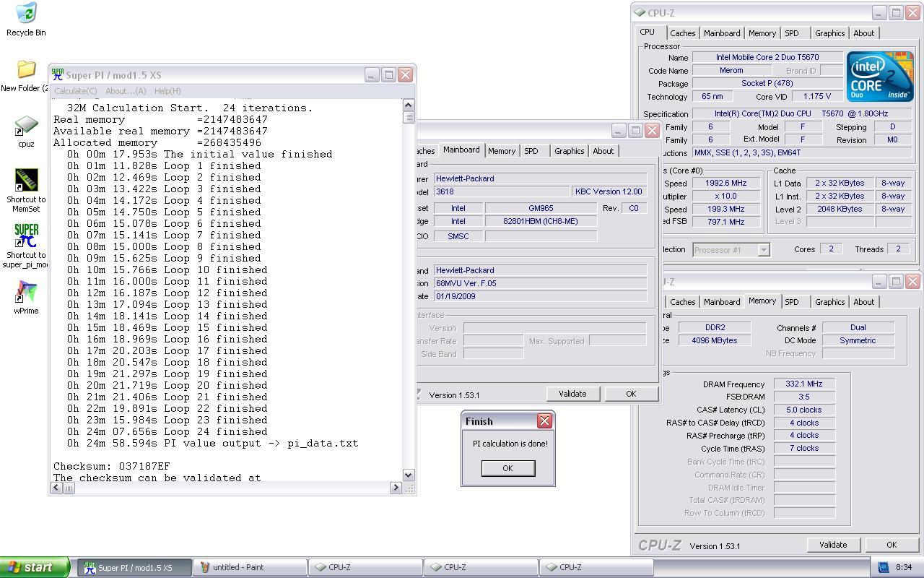Screen dimensions: 924x578
Task: Click the FSB:DRAM 3:5 ratio field
Action: (x=804, y=397)
